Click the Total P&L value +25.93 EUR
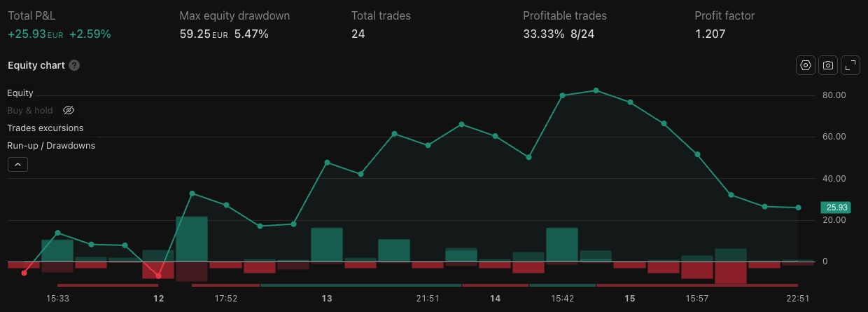The image size is (868, 312). (x=36, y=34)
